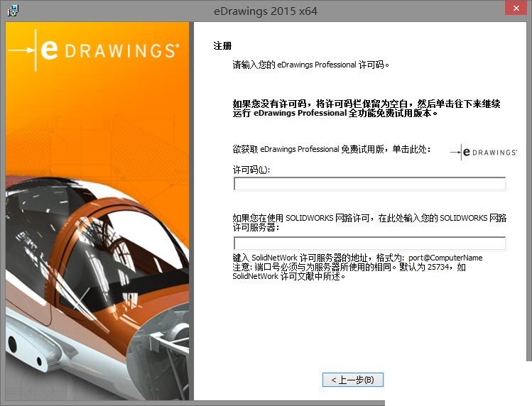This screenshot has height=406, width=532.
Task: Click the 欲获取 eDrawings Professional 免费试用版 text
Action: click(332, 150)
